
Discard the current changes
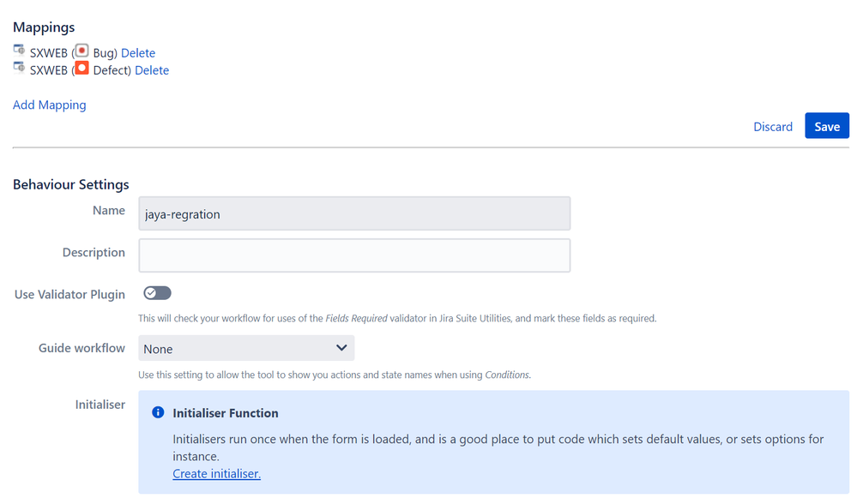coord(772,126)
